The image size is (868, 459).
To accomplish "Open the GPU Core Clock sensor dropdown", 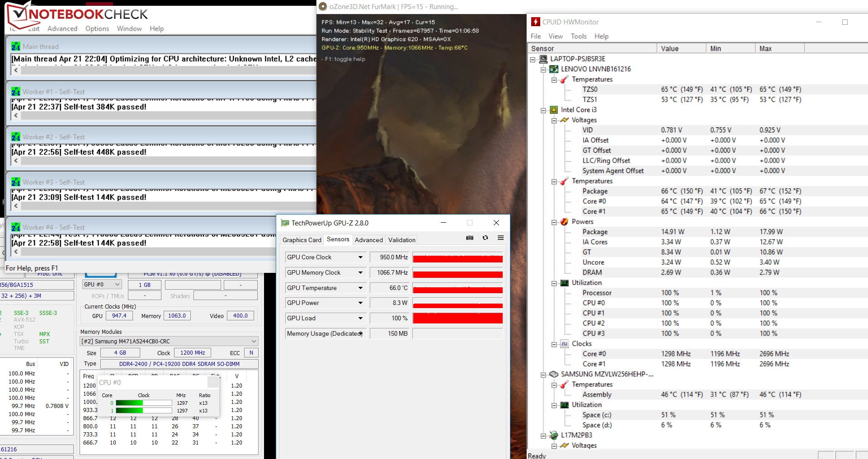I will [x=360, y=257].
